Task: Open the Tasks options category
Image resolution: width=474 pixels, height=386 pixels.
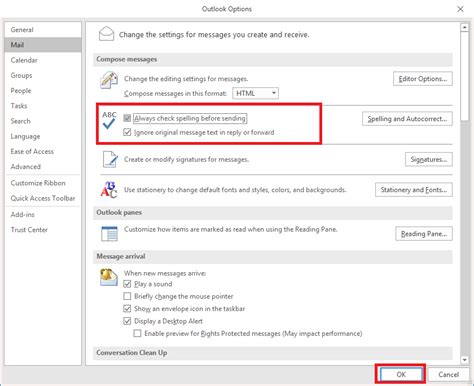Action: 43,106
